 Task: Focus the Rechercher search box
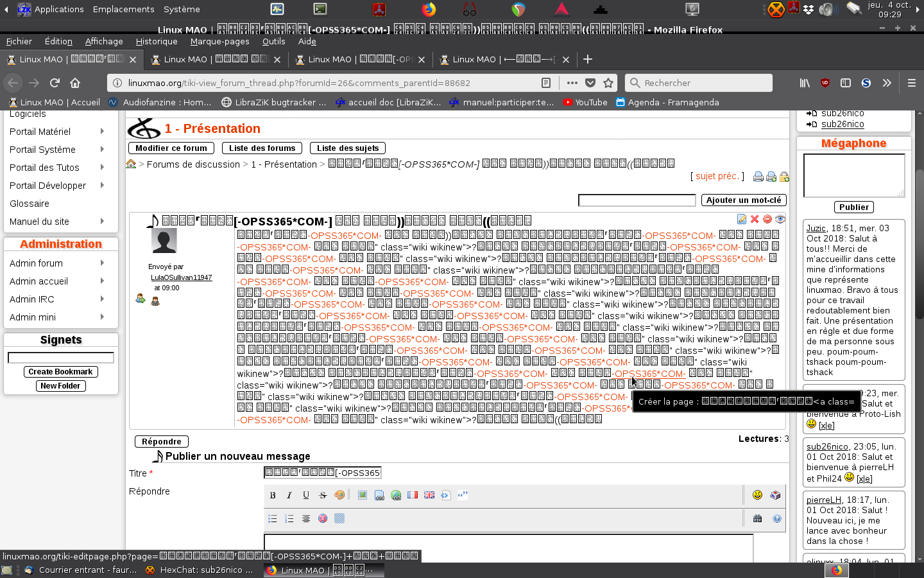click(x=699, y=83)
